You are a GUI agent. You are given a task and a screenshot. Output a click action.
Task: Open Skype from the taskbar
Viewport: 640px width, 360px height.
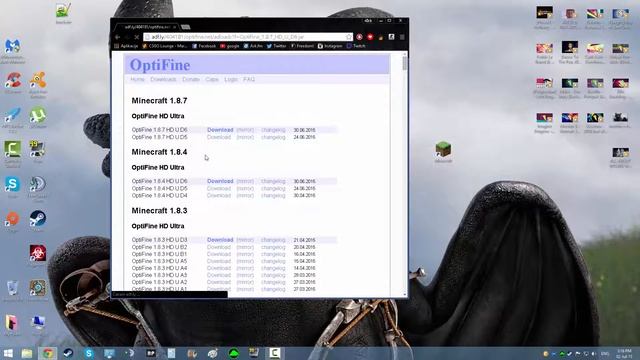tap(89, 353)
